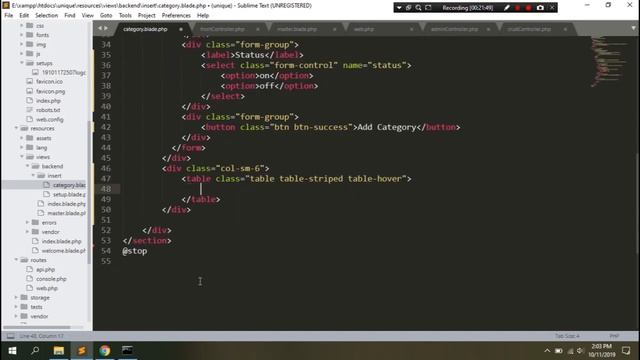640x360 pixels.
Task: Expand the tests folder
Action: 16,307
